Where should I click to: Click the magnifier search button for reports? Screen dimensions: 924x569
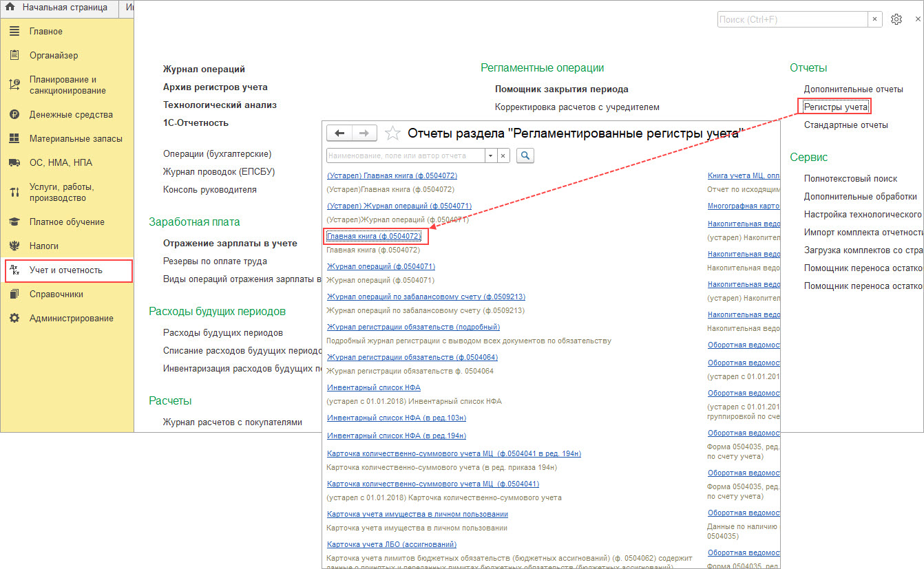coord(525,156)
